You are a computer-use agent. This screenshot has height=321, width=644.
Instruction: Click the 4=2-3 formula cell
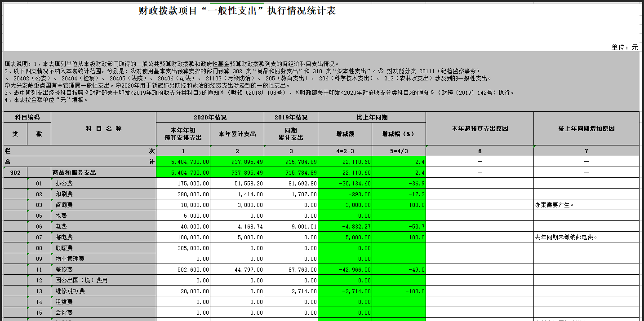coord(345,151)
